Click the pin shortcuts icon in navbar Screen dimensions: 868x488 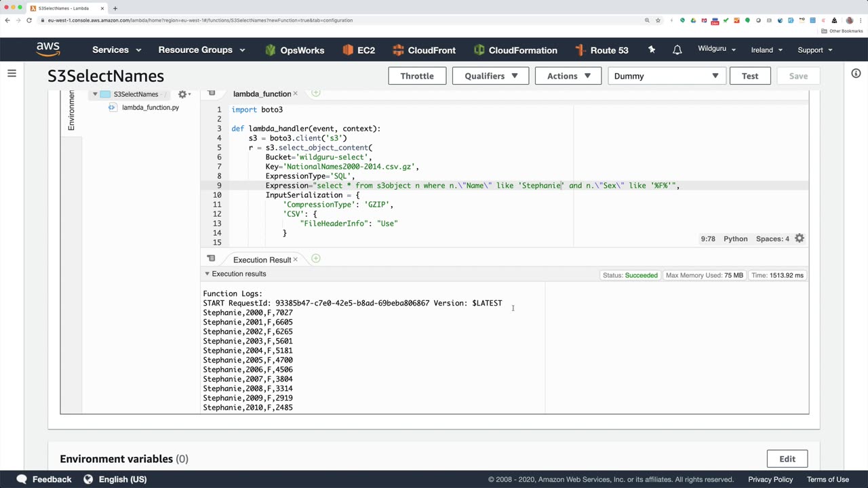[x=652, y=50]
